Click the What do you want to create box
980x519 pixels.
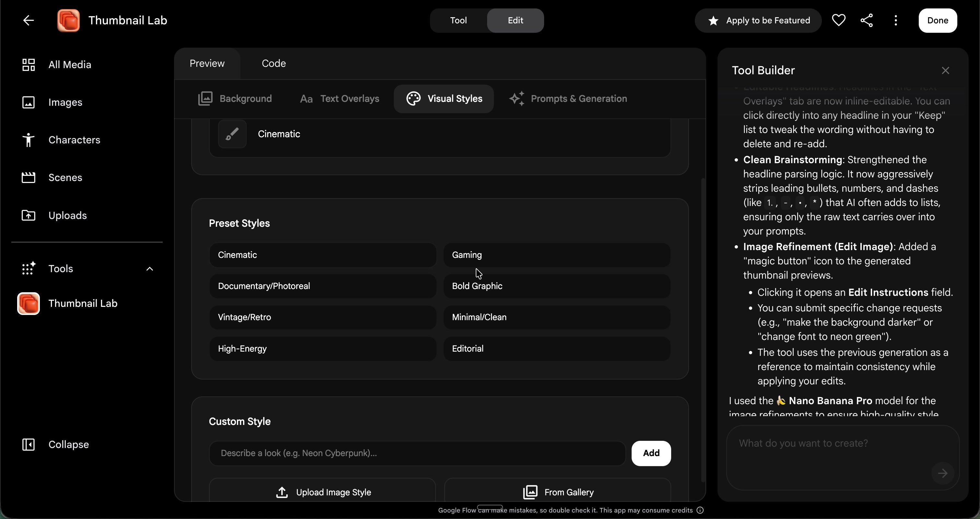[843, 457]
